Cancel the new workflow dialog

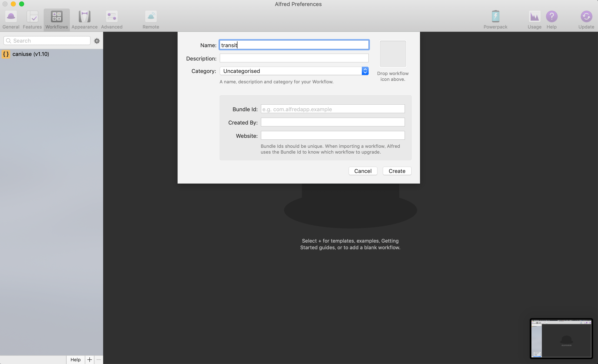pos(363,171)
